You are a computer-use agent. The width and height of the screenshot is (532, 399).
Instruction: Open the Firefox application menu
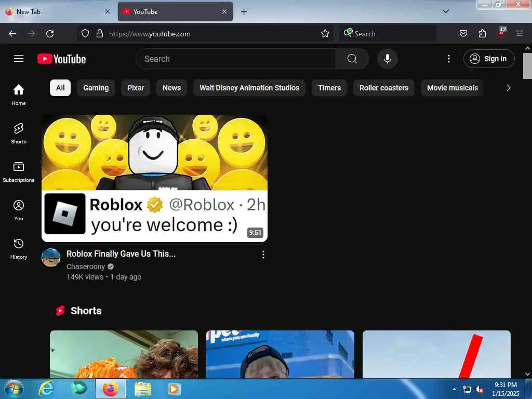pos(520,34)
